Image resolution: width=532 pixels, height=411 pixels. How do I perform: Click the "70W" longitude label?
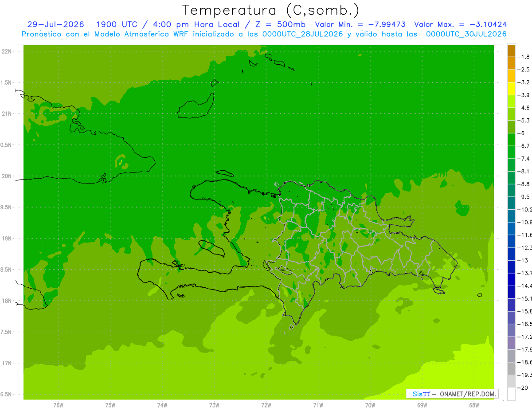point(370,406)
